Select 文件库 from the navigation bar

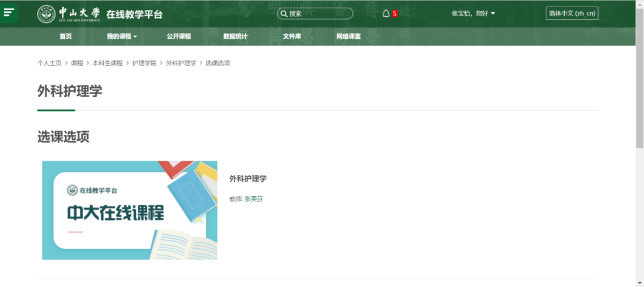292,36
